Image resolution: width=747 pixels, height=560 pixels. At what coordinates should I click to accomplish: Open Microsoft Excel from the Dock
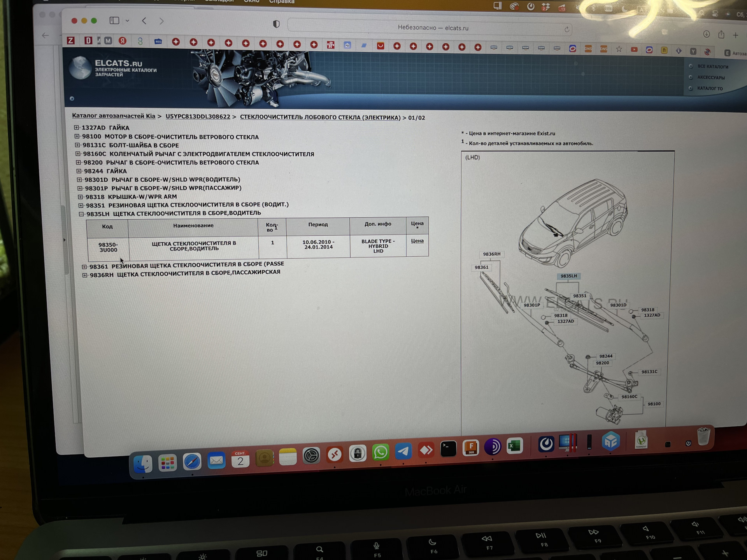point(515,446)
